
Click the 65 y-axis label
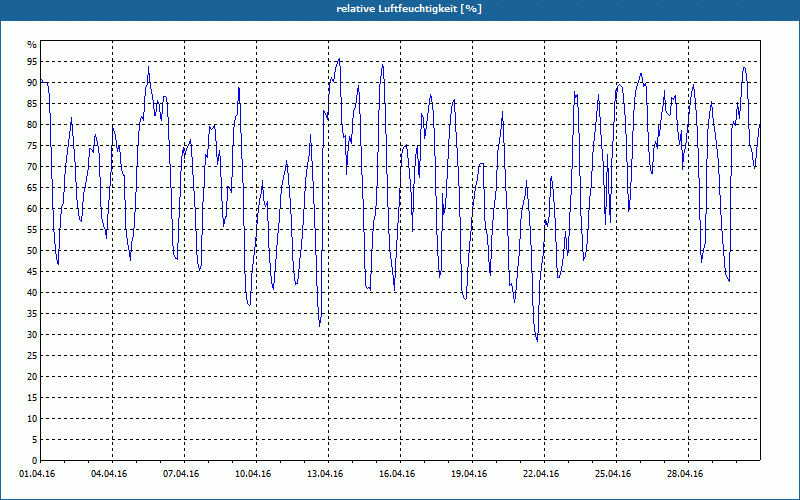click(32, 188)
